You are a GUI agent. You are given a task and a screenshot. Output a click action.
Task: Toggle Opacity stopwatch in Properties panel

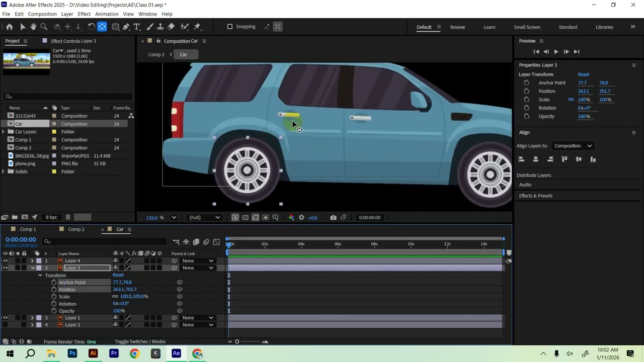[526, 117]
